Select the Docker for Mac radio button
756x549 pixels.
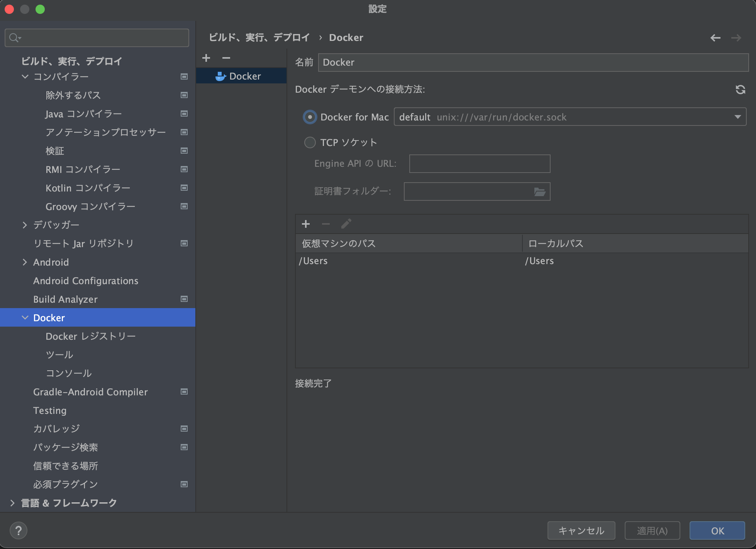pos(310,117)
